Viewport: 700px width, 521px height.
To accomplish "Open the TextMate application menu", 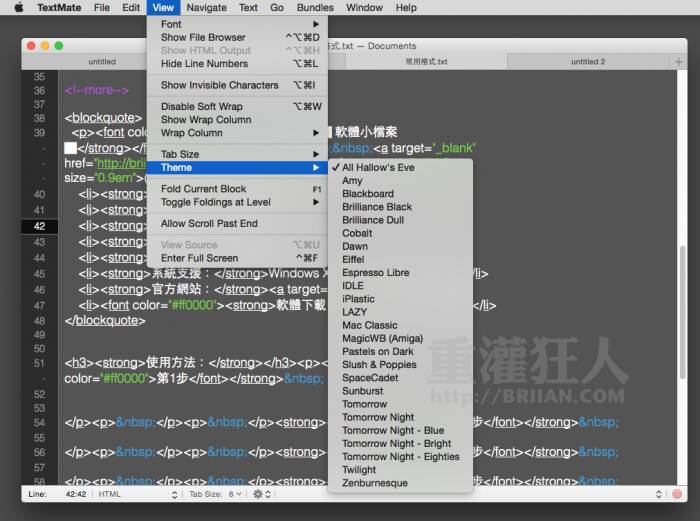I will click(59, 8).
